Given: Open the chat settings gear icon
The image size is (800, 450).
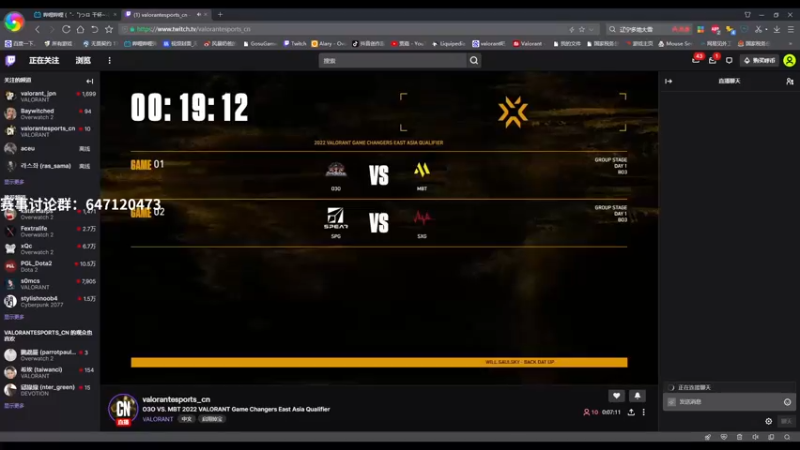Looking at the screenshot, I should [x=768, y=421].
